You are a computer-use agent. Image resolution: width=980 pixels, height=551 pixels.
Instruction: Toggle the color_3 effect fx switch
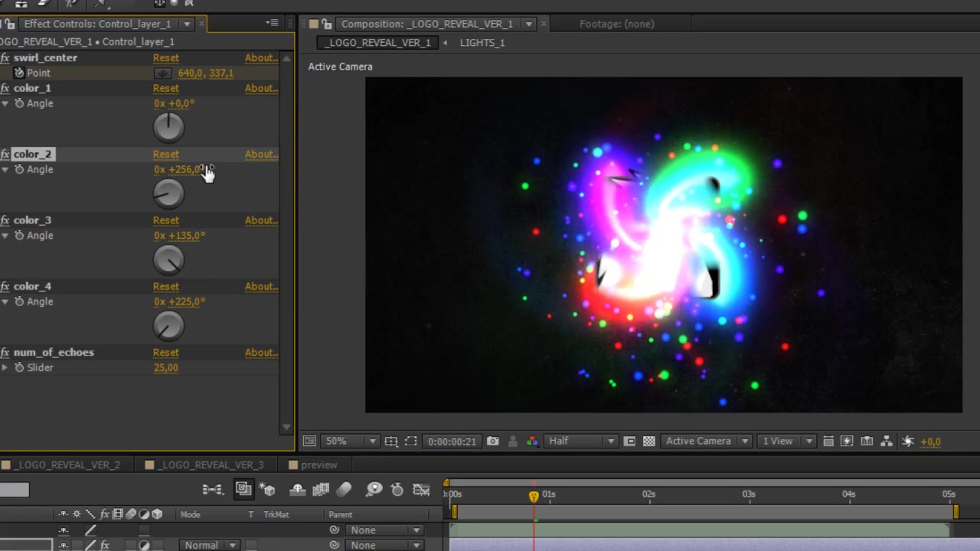[5, 220]
